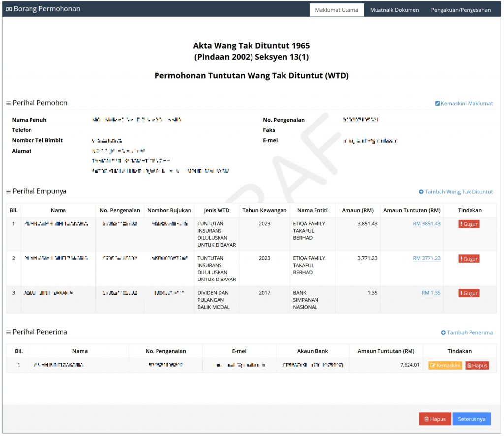Click orange Kemaskini button in Penerima row
The image size is (504, 436).
point(445,365)
